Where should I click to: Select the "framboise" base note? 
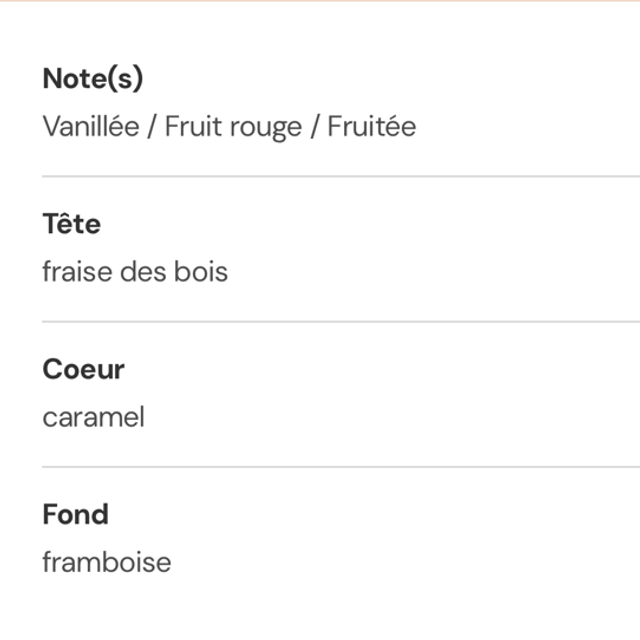(106, 562)
